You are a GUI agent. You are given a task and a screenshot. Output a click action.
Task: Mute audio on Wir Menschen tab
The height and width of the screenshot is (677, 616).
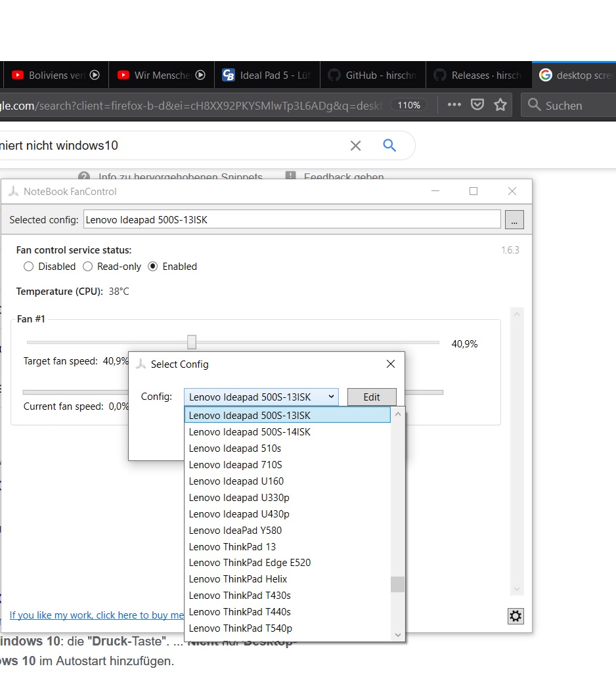(x=200, y=75)
